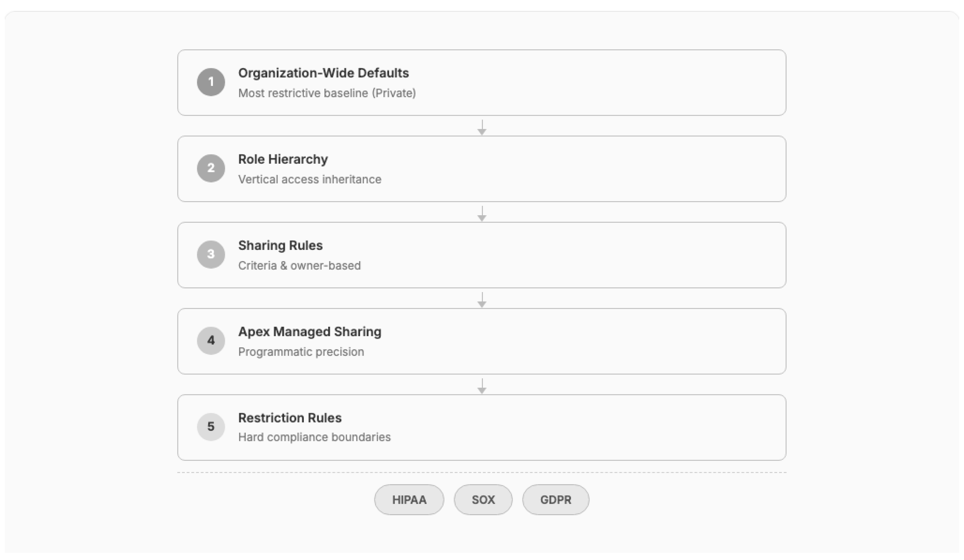This screenshot has height=560, width=964.
Task: Select the GDPR compliance tag
Action: [x=556, y=500]
